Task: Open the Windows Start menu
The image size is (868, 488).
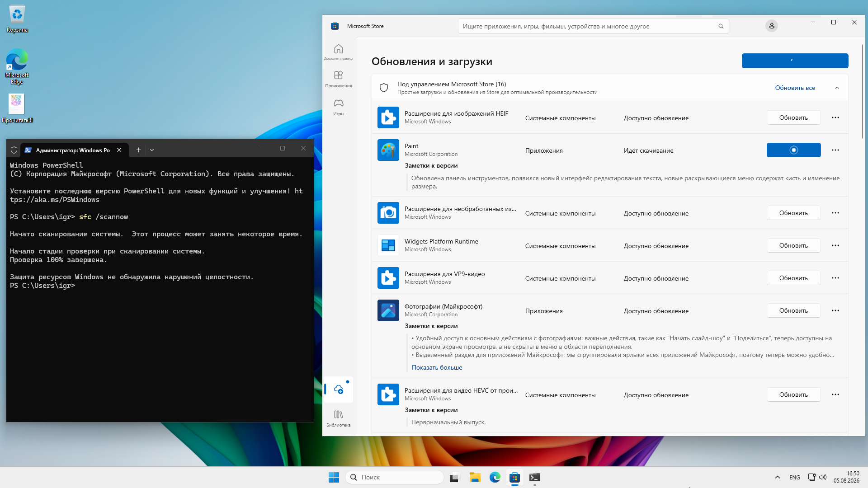Action: [x=334, y=477]
